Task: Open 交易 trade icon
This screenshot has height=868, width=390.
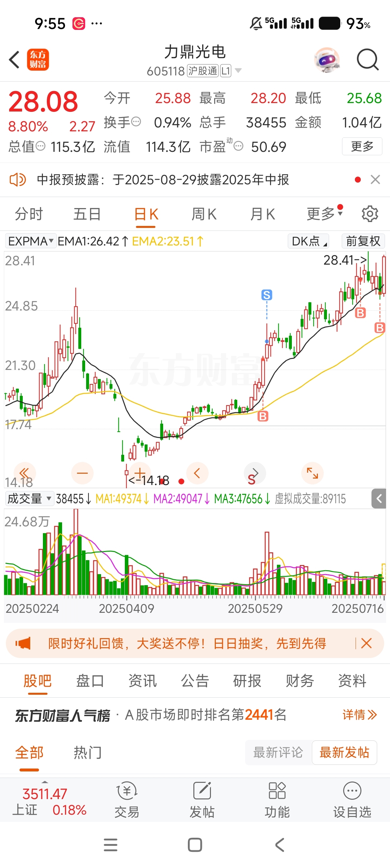Action: pyautogui.click(x=127, y=800)
